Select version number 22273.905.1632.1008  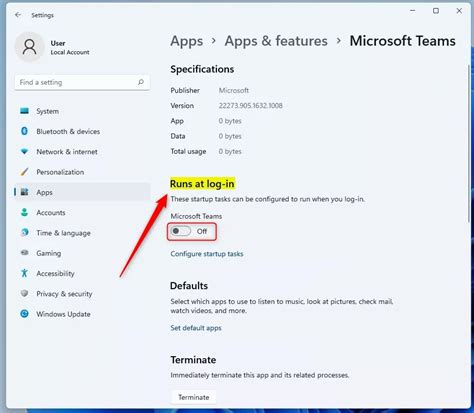point(250,106)
